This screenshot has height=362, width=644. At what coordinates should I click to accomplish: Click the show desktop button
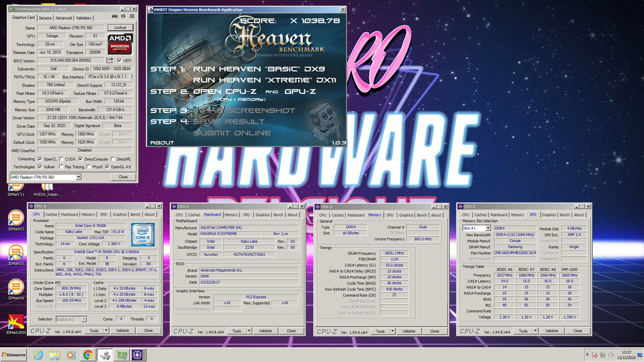click(641, 355)
